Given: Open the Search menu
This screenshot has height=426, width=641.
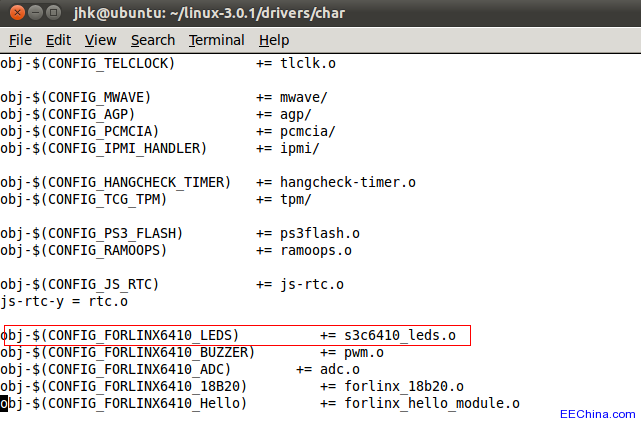Looking at the screenshot, I should (x=152, y=40).
